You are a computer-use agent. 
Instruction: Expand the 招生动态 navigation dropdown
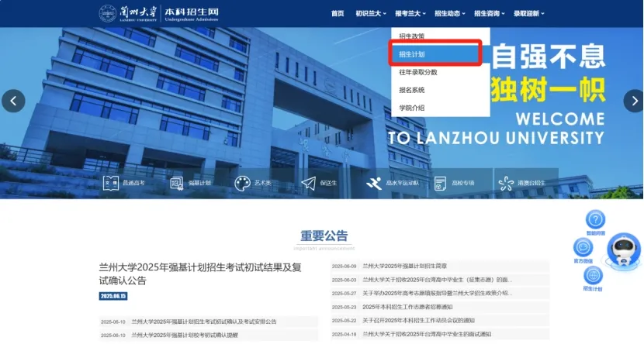[x=449, y=13]
